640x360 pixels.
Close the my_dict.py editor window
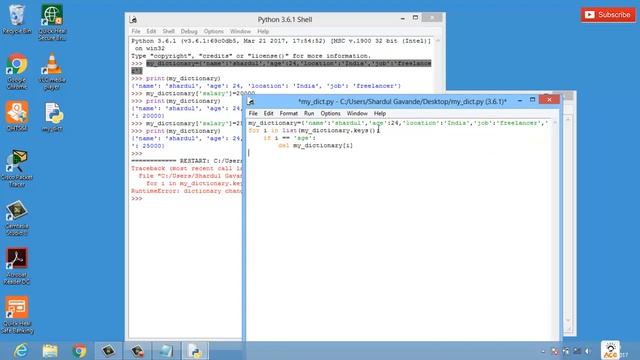tap(549, 100)
